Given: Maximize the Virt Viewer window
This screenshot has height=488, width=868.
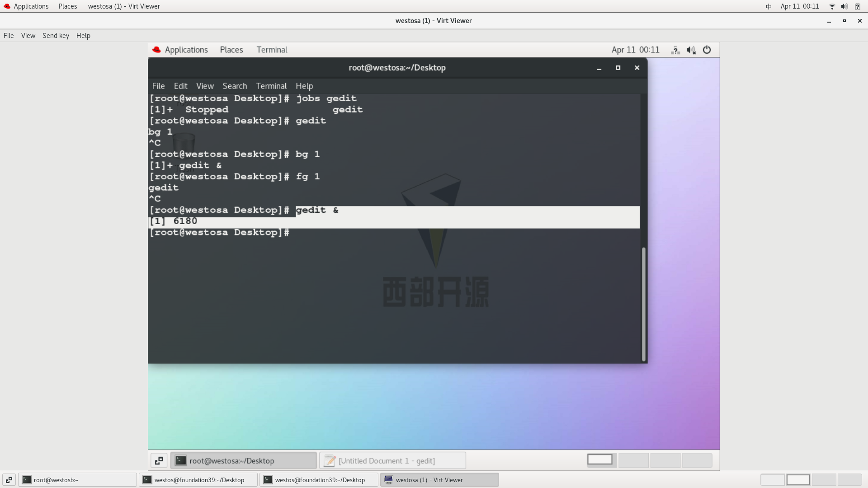Looking at the screenshot, I should (844, 21).
